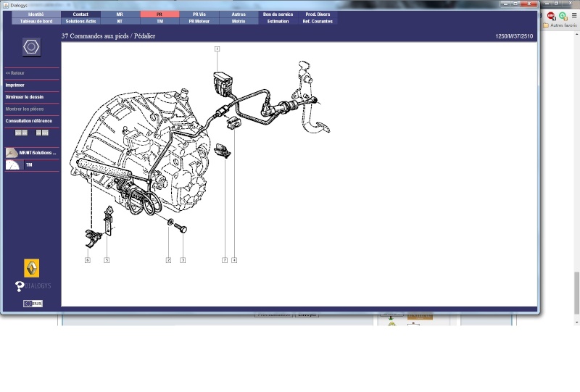Open the Autres favoris bookmarks folder
Image resolution: width=580 pixels, height=392 pixels.
[560, 25]
